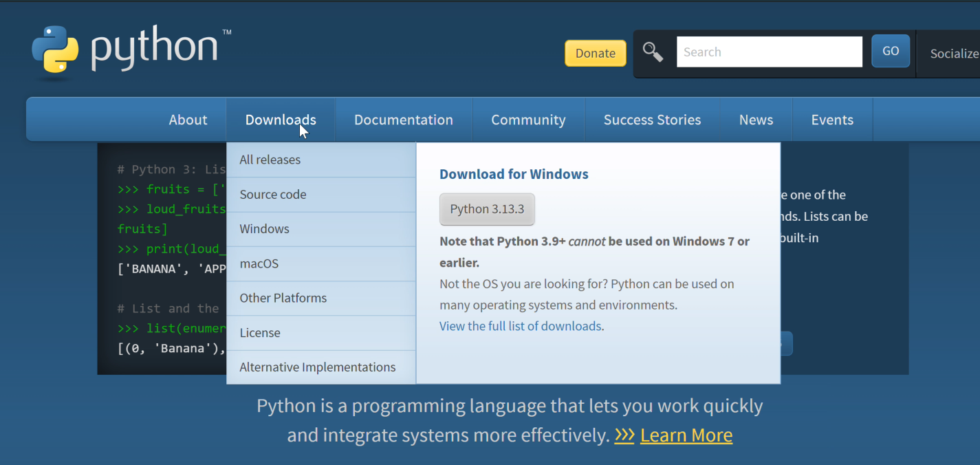Click the GO search button

point(891,52)
